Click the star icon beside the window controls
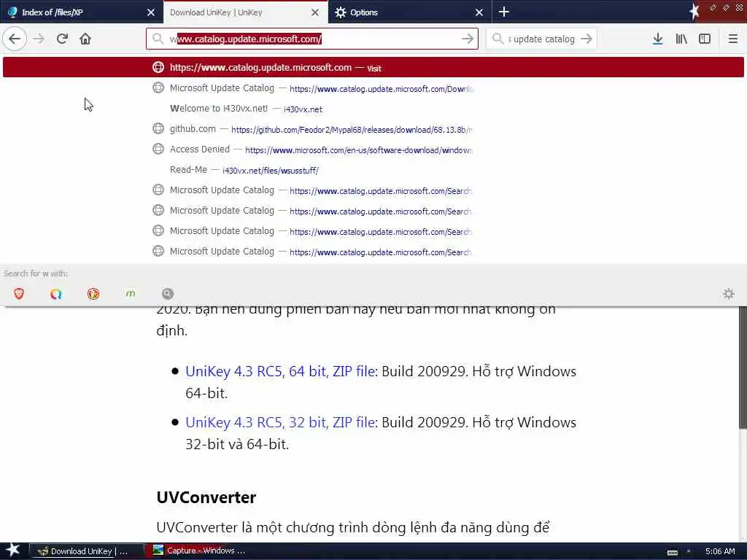Image resolution: width=747 pixels, height=560 pixels. (694, 11)
